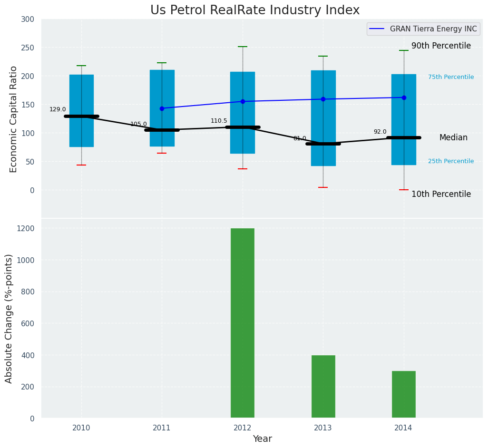This screenshot has width=488, height=448.
Task: Click the GRAN Tierra Energy INC legend entry
Action: click(x=433, y=29)
